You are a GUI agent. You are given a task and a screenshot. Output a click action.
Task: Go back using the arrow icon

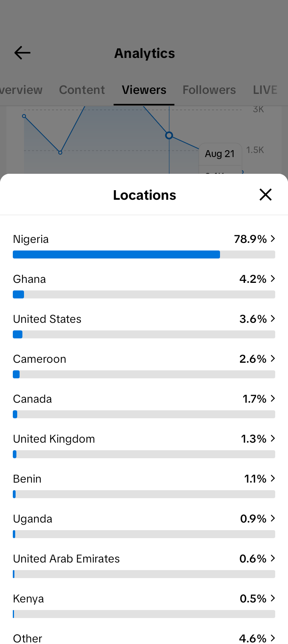click(22, 53)
